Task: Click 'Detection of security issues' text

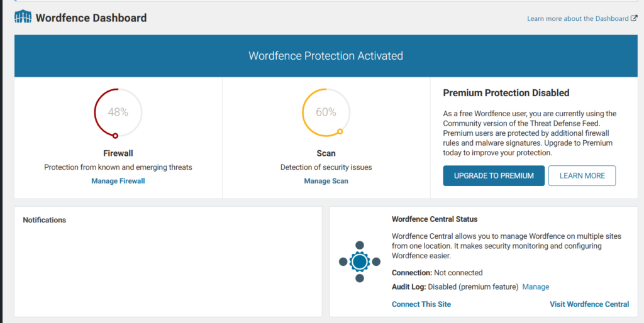Action: (x=326, y=167)
